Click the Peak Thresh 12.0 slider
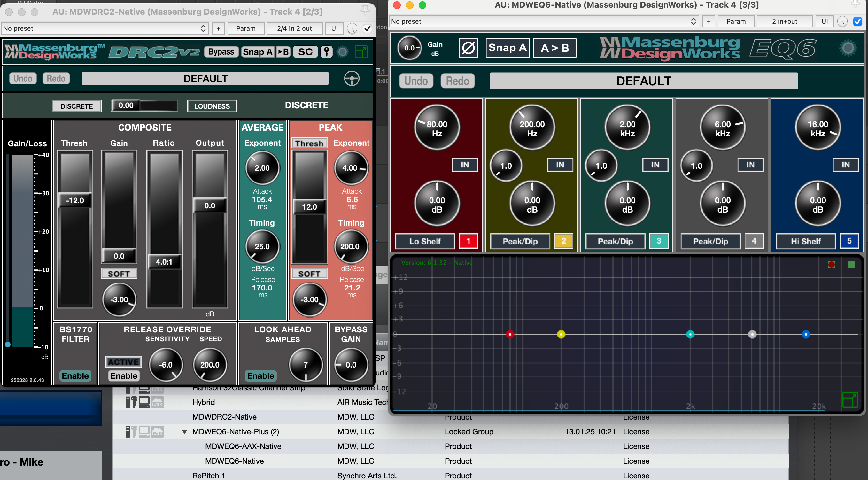The image size is (868, 480). pos(309,206)
